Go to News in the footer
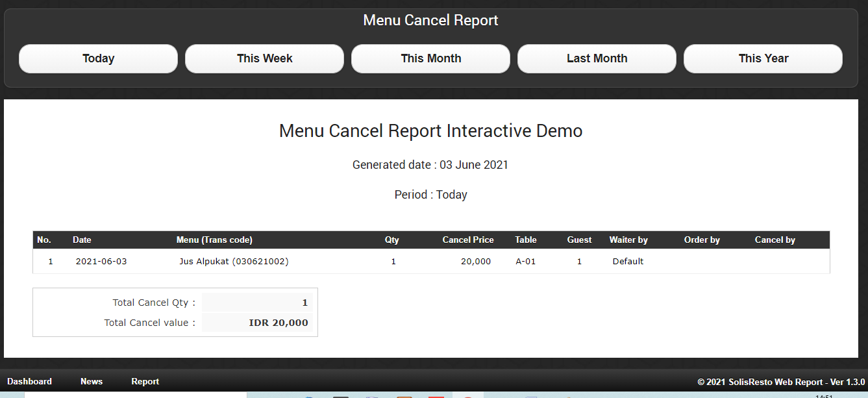This screenshot has width=868, height=398. coord(92,381)
